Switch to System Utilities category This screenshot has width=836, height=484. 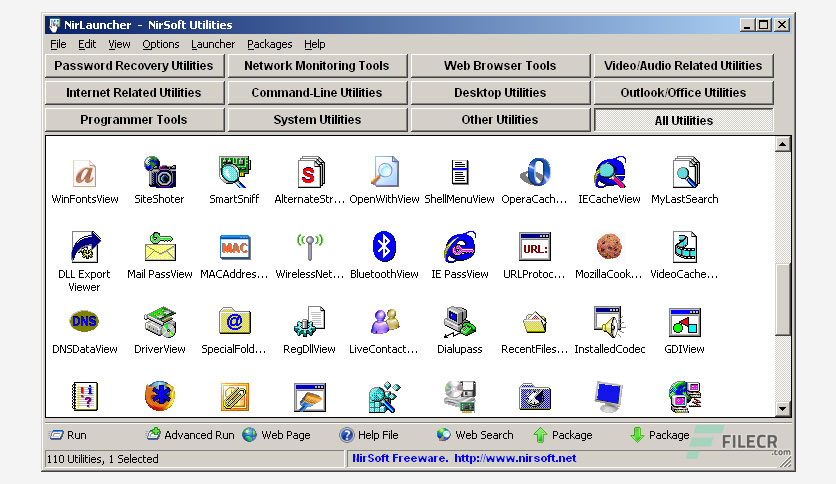pyautogui.click(x=317, y=120)
